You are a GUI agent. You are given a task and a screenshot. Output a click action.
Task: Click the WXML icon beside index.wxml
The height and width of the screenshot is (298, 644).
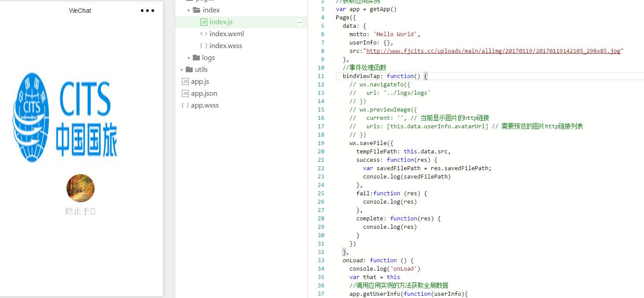coord(203,34)
